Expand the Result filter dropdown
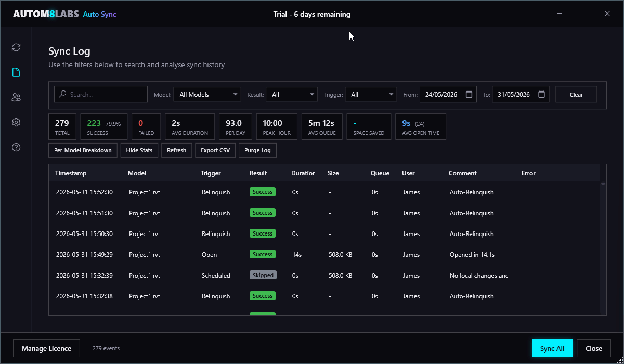This screenshot has height=364, width=624. [292, 94]
